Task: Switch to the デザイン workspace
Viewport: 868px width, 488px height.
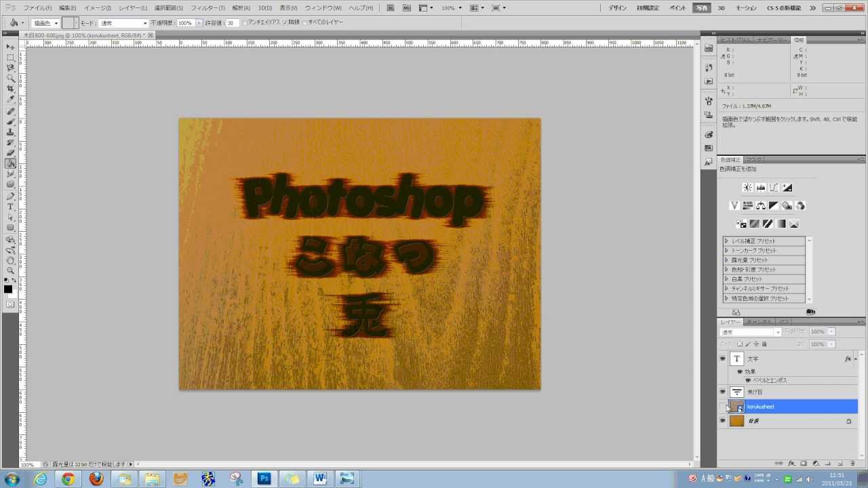Action: [x=618, y=8]
